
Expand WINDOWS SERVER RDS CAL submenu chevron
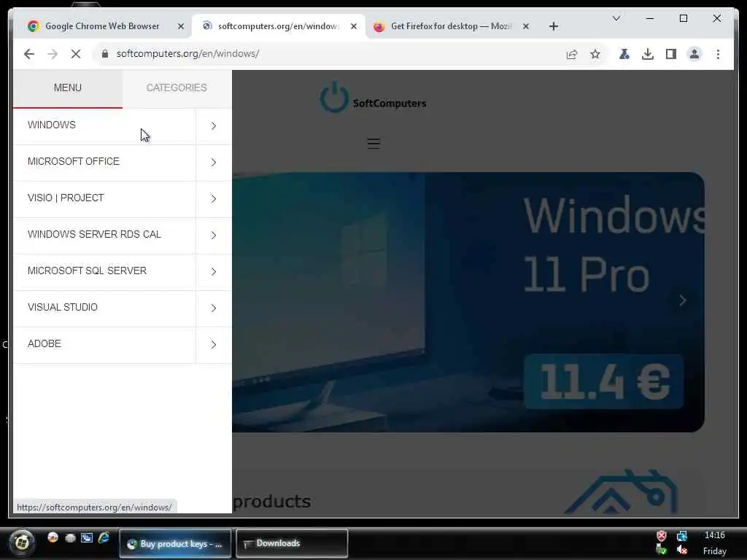(x=214, y=236)
